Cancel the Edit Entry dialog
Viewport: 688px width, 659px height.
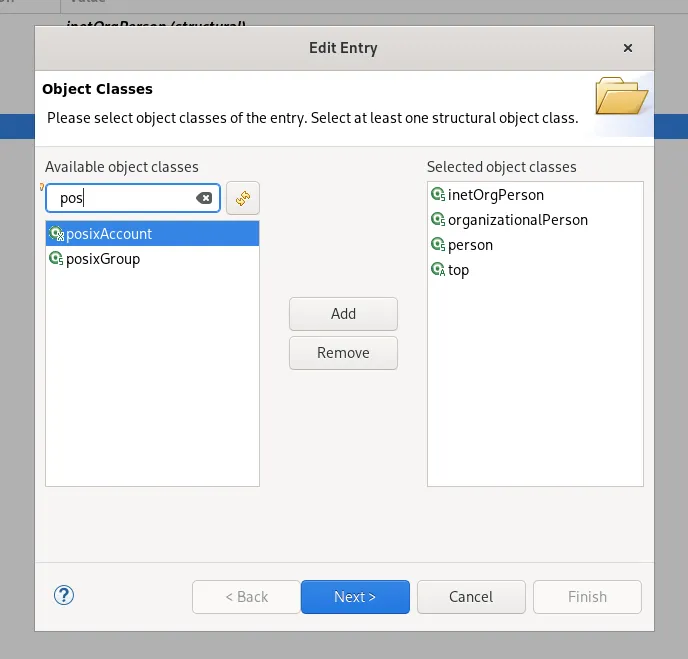tap(471, 597)
